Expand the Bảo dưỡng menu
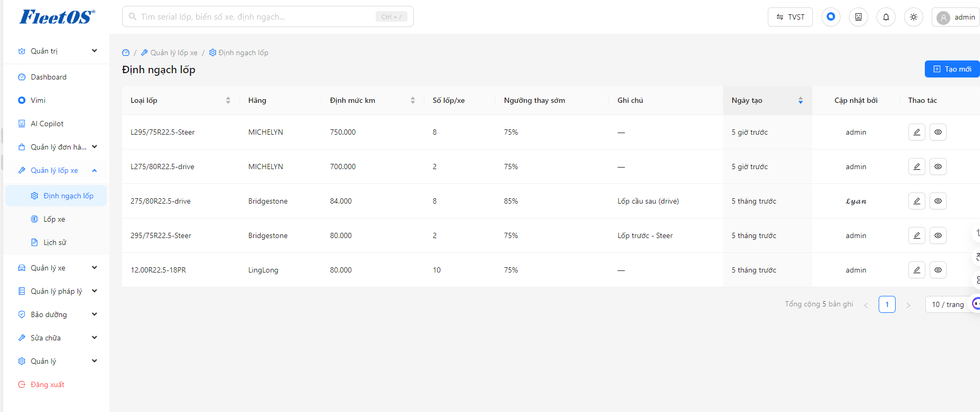Screen dimensions: 980x412 pos(57,314)
